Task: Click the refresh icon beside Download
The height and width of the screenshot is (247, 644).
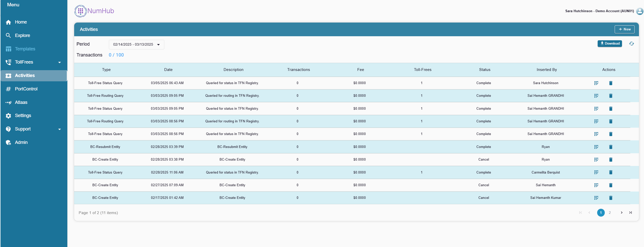Action: [x=631, y=44]
